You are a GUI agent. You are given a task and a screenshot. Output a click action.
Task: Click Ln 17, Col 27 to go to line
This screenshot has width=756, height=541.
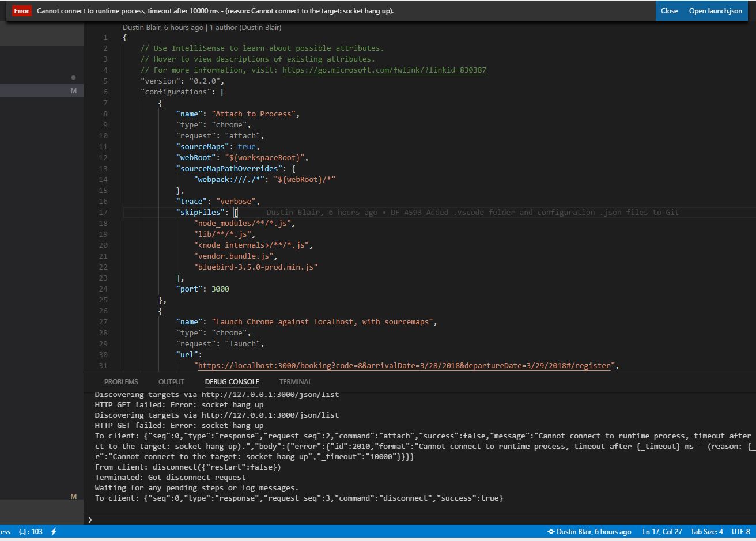pyautogui.click(x=661, y=531)
